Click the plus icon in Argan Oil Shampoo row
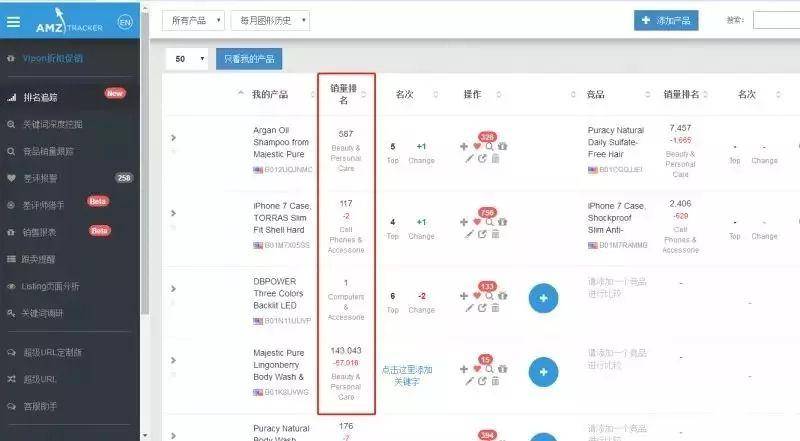 pyautogui.click(x=464, y=146)
